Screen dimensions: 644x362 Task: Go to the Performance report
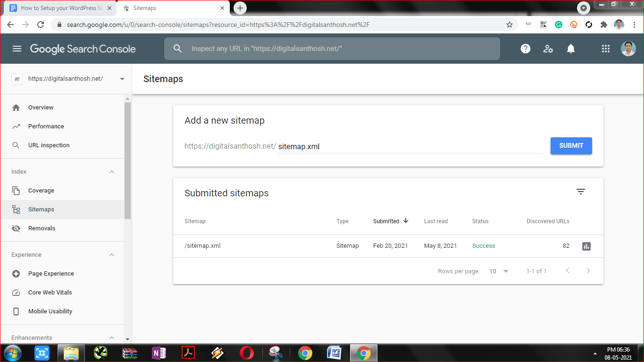[x=62, y=126]
